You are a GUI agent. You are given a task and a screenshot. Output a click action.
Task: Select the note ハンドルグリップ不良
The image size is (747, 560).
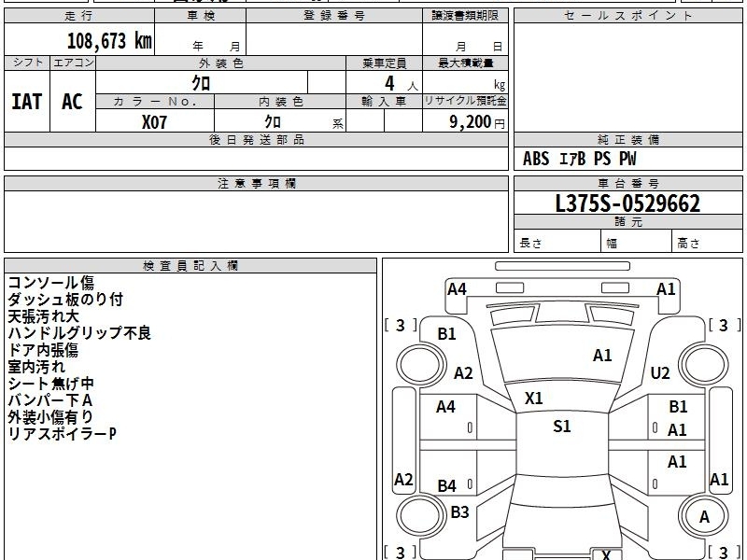pyautogui.click(x=79, y=333)
